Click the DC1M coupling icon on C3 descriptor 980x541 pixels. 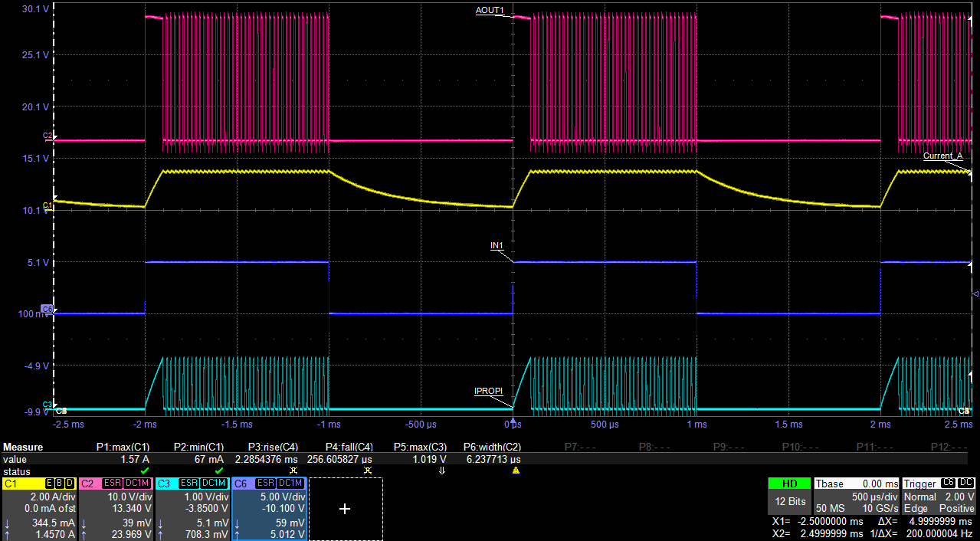point(215,483)
